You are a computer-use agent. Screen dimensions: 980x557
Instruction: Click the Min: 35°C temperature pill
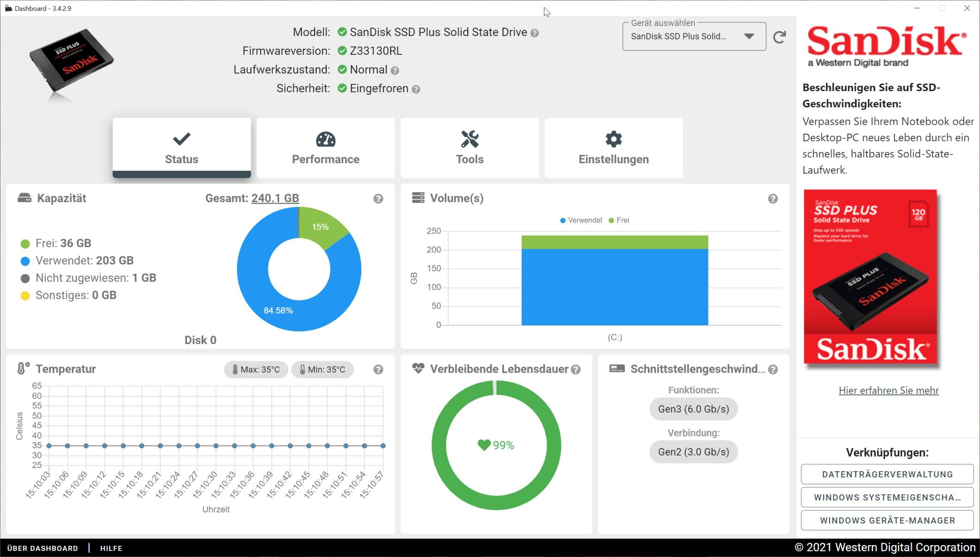click(323, 370)
